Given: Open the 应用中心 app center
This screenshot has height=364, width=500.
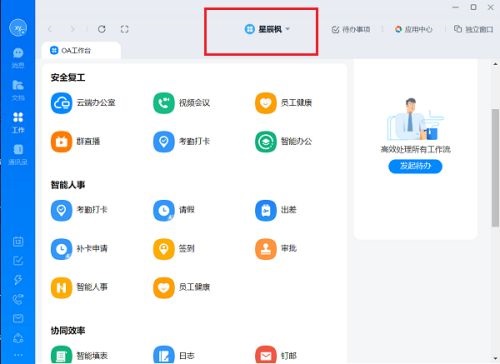Looking at the screenshot, I should pos(413,29).
